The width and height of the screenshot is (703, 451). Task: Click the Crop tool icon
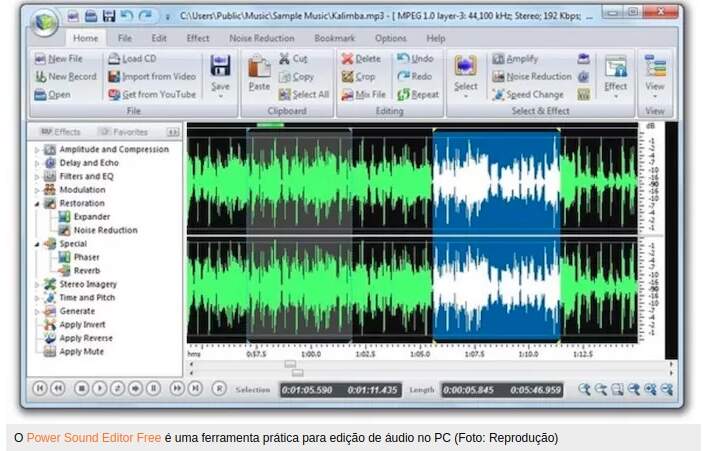[x=346, y=77]
